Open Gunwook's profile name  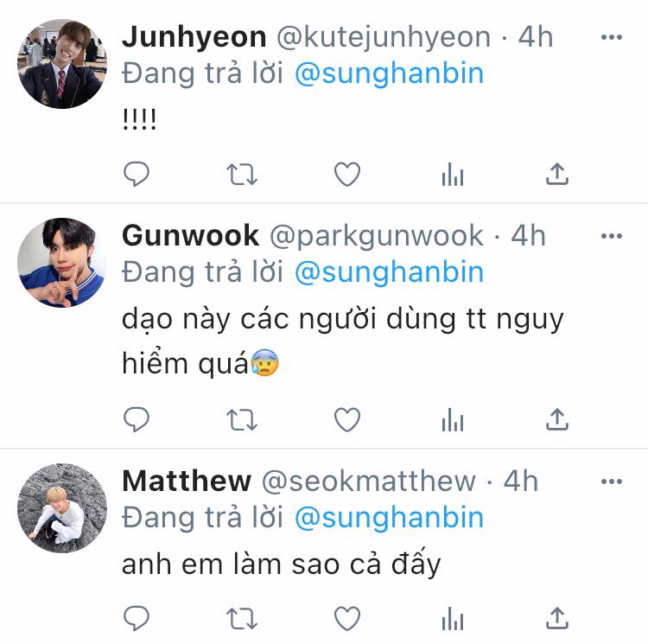[191, 236]
